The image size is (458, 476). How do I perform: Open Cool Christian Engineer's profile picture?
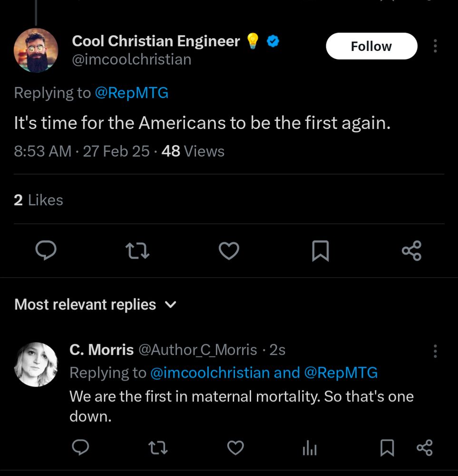[x=36, y=50]
